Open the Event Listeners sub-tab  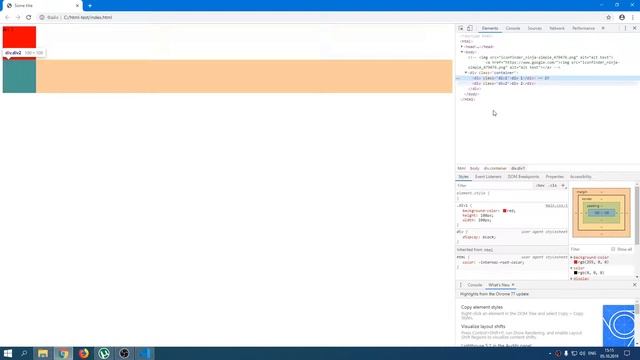point(488,177)
